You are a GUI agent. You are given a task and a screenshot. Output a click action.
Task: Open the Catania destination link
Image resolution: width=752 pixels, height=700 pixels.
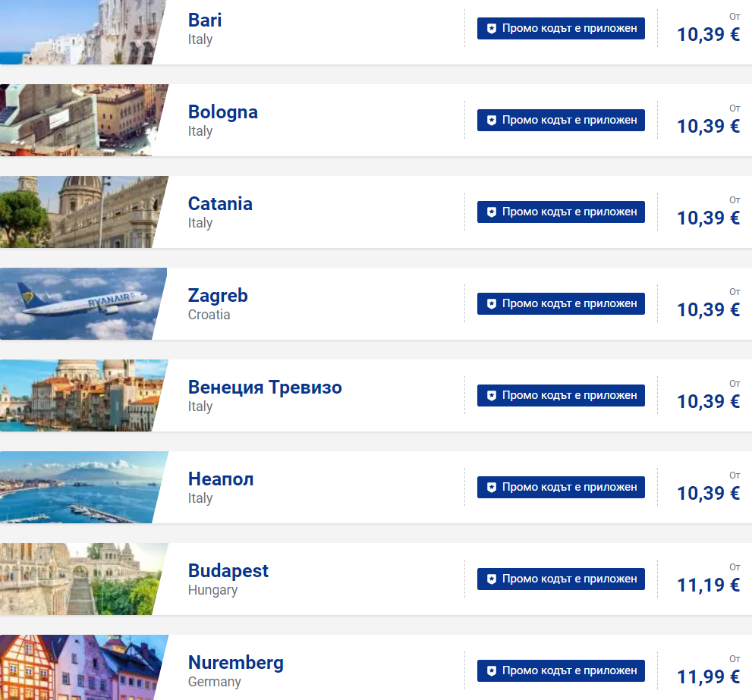pos(220,204)
